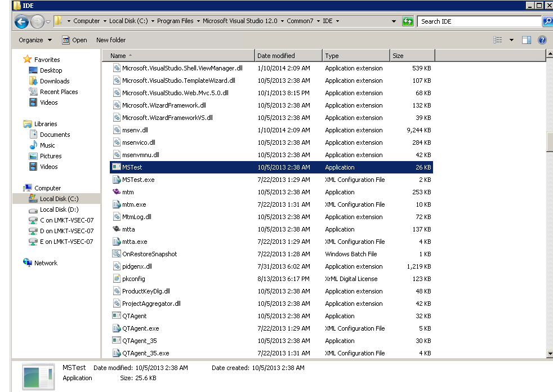The image size is (553, 392).
Task: Expand dropdown arrow after IDE breadcrumb
Action: point(337,21)
